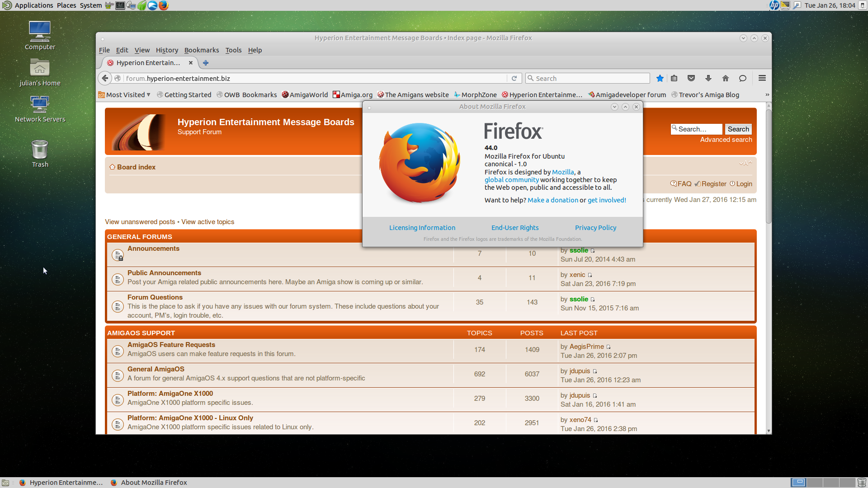
Task: Toggle the forum font size control
Action: coord(745,163)
